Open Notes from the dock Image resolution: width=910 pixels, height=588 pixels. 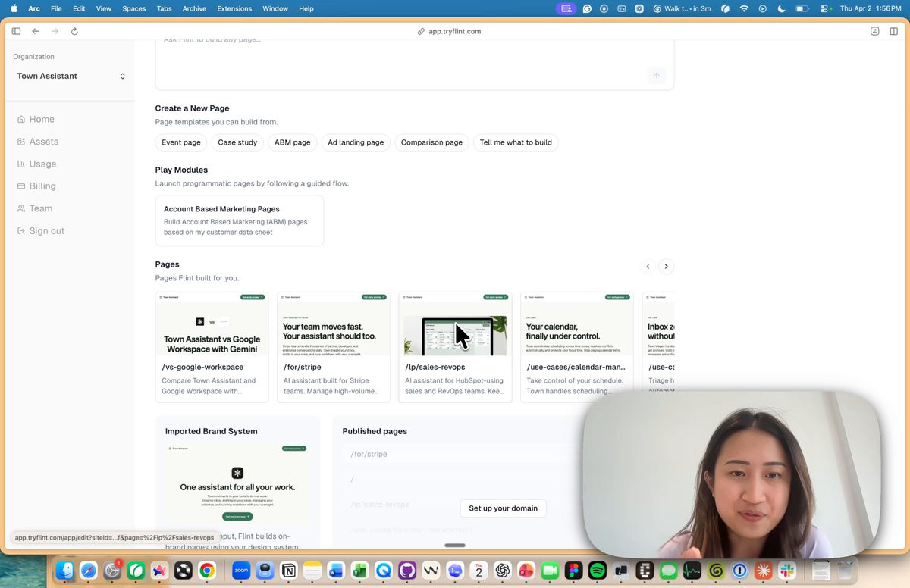point(312,571)
